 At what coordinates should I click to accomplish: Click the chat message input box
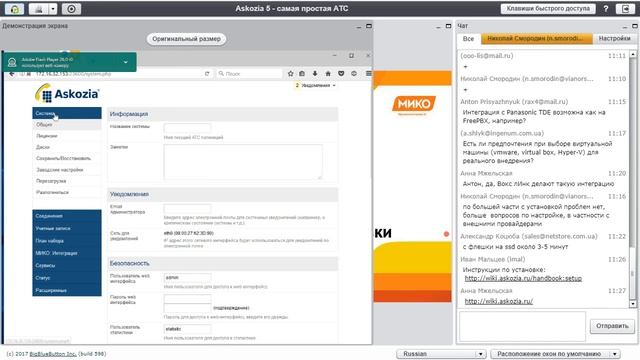coord(522,326)
